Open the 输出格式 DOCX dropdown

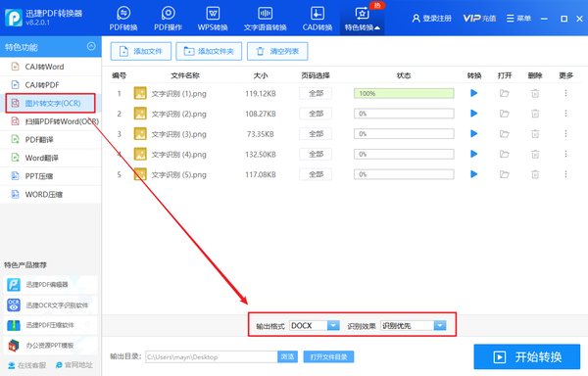(x=315, y=325)
